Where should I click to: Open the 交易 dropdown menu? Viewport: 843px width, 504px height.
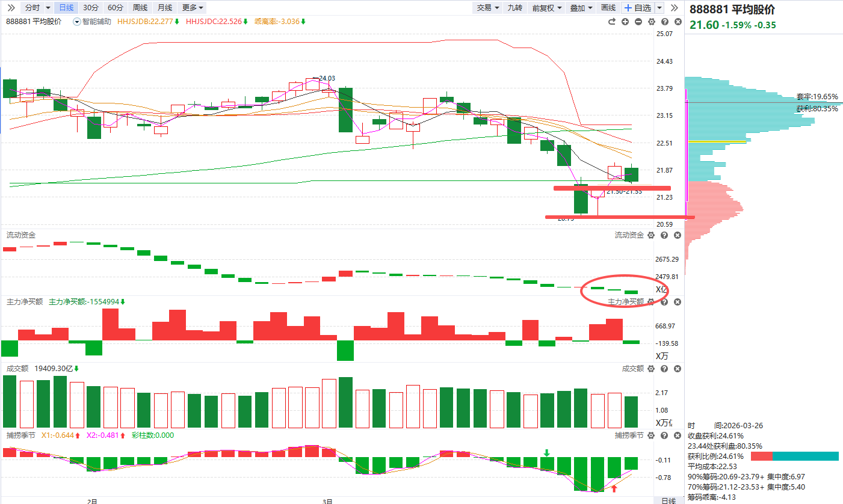pos(488,8)
